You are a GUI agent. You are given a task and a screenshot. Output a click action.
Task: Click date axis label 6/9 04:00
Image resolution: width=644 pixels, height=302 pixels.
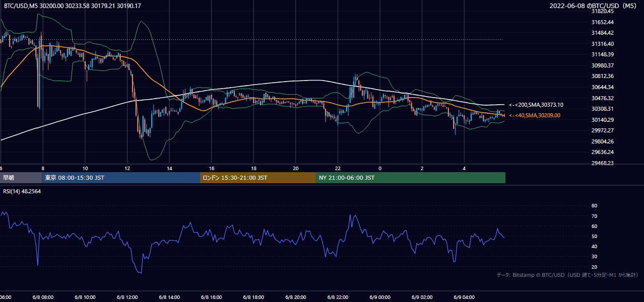tap(464, 297)
